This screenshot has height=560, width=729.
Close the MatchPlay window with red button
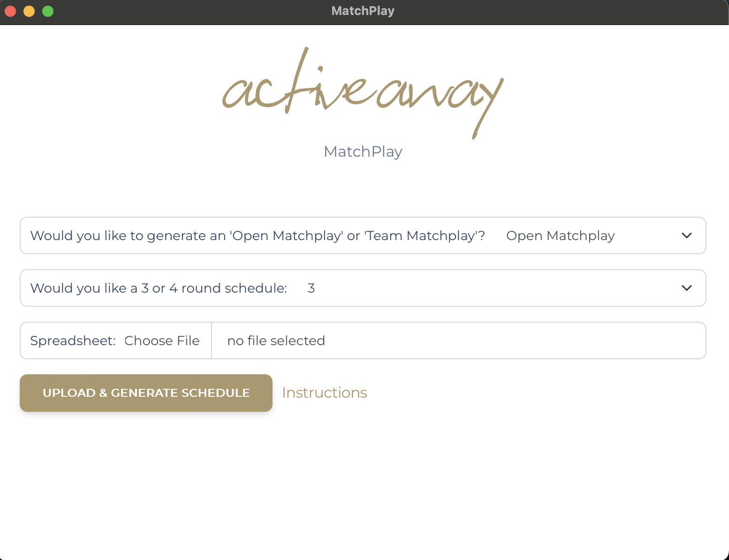pos(10,11)
